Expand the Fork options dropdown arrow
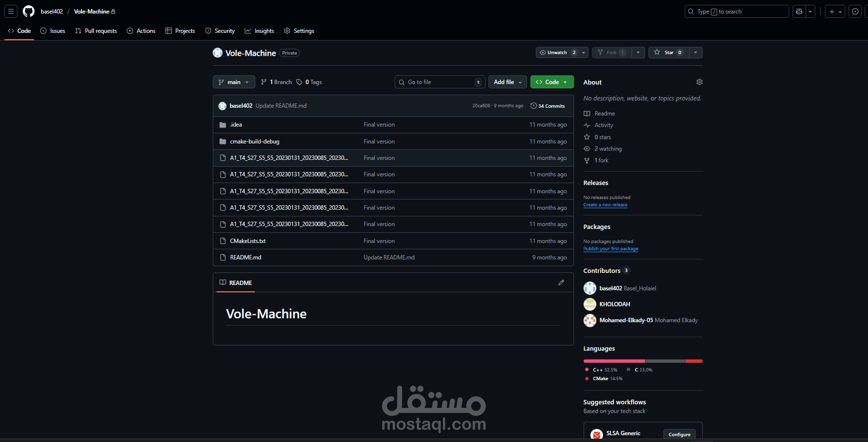Viewport: 868px width, 442px height. coord(638,52)
